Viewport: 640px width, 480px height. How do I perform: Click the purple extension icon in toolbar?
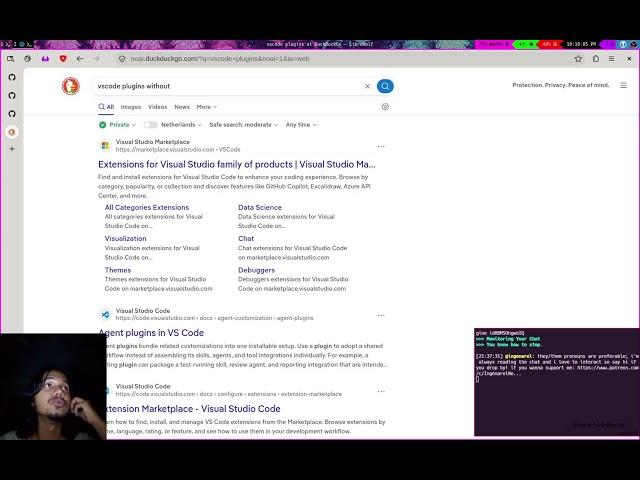(45, 59)
